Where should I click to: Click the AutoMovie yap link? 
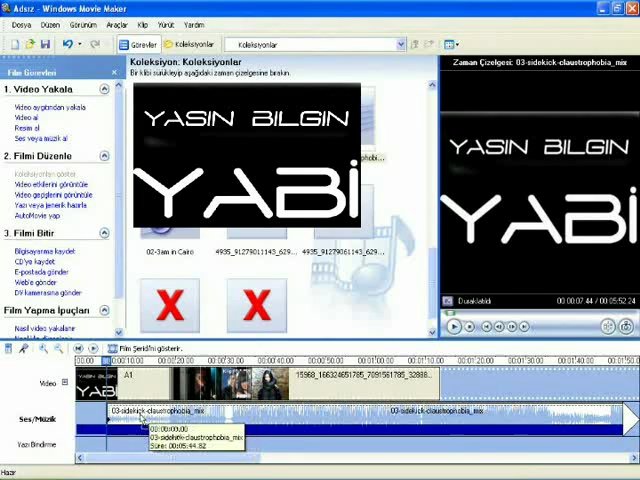(37, 216)
